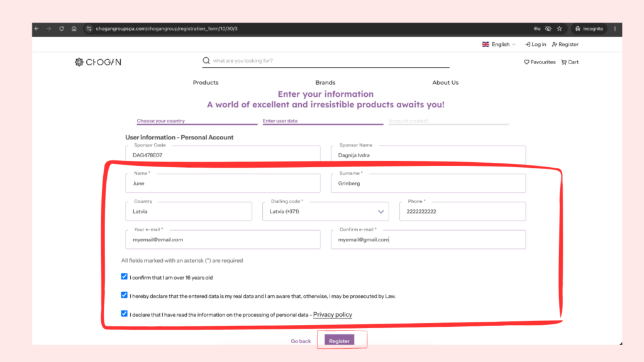
Task: Click the Sponsor Code field
Action: click(x=223, y=155)
